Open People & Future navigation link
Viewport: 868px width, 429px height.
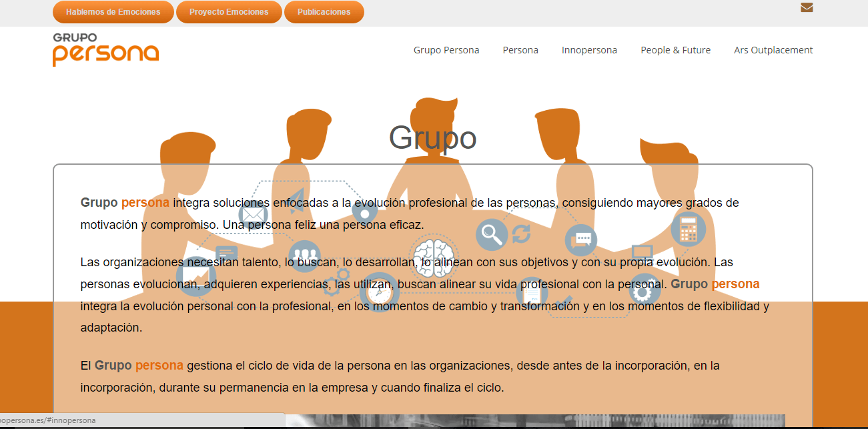(x=675, y=50)
